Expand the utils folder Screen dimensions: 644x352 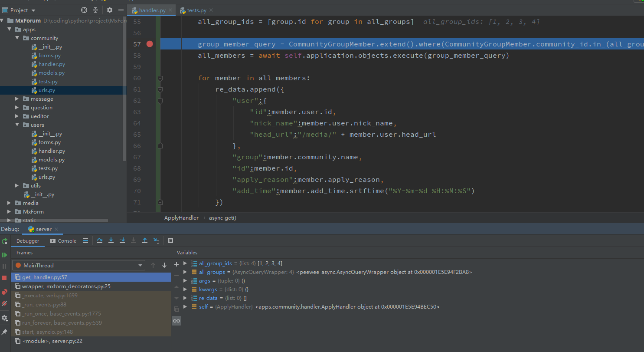click(x=17, y=185)
